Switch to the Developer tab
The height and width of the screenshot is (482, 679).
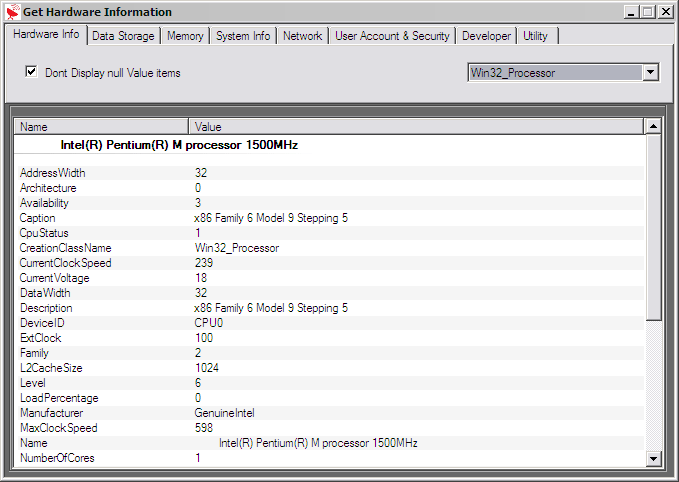coord(486,36)
